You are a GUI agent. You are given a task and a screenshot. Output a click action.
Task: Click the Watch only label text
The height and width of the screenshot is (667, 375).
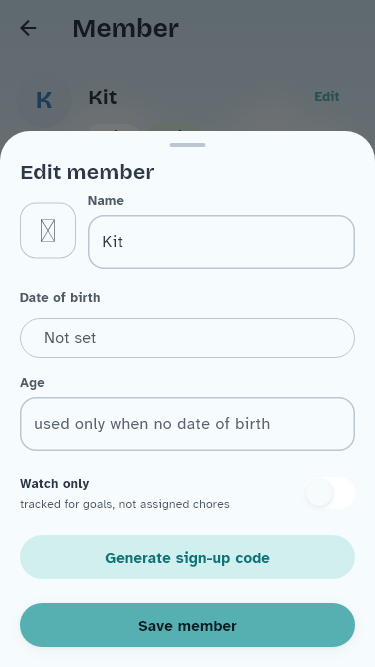pos(54,484)
